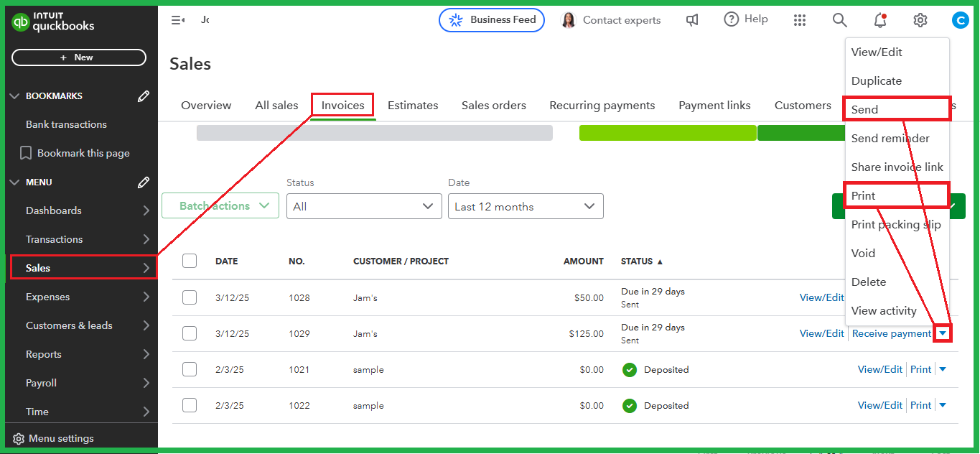Open the Status filter dropdown showing All

pyautogui.click(x=364, y=206)
